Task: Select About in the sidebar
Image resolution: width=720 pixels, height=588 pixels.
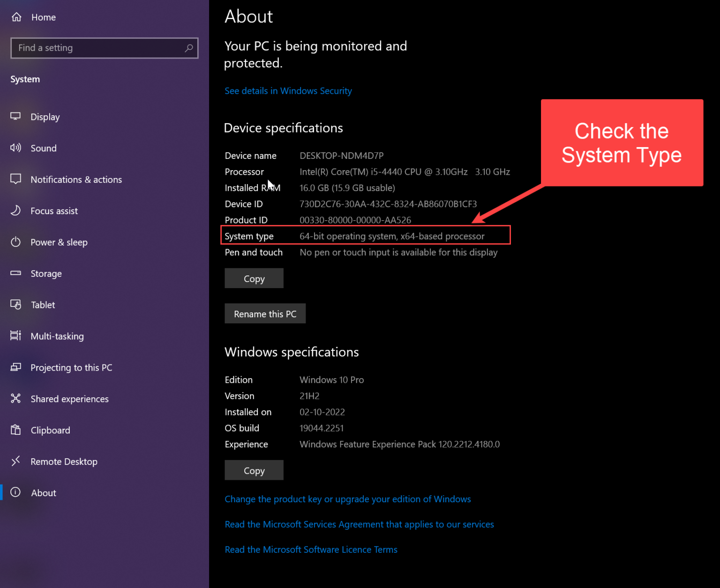Action: click(44, 492)
